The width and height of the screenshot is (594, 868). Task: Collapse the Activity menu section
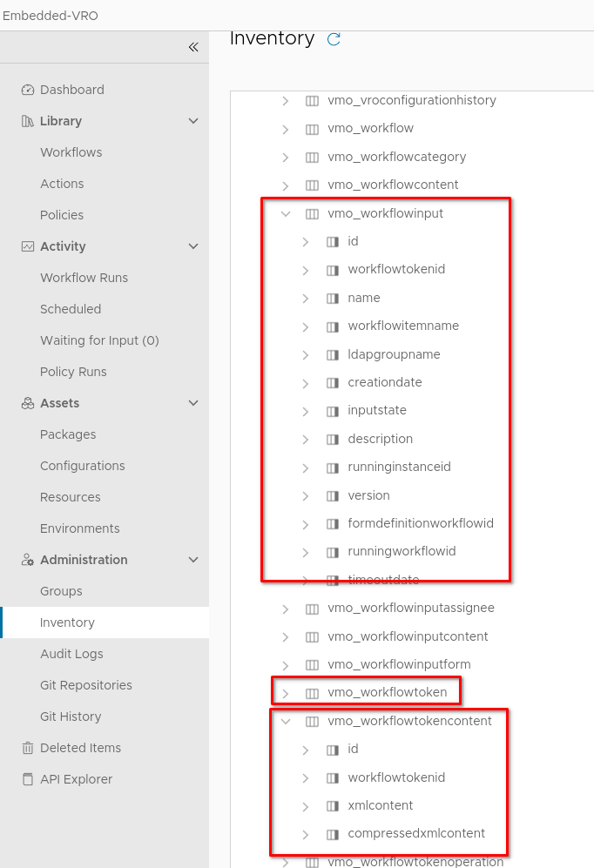[193, 246]
